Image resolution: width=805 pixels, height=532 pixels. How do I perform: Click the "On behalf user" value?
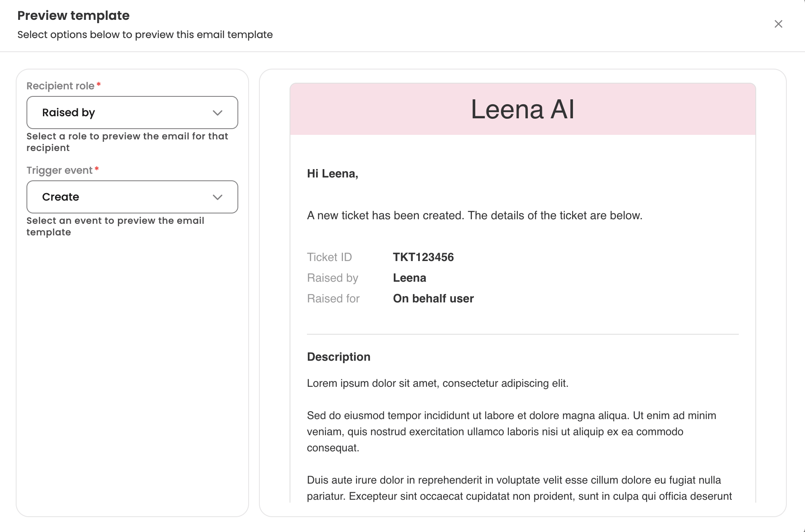click(433, 299)
